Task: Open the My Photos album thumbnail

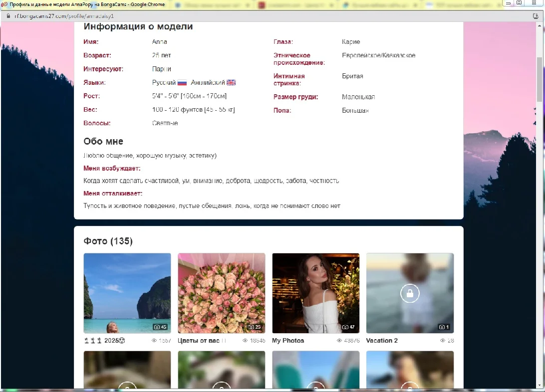Action: pos(315,293)
